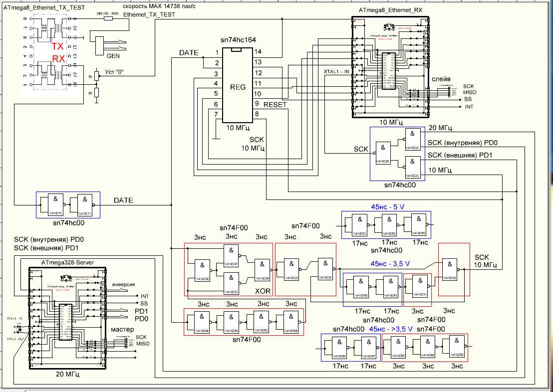Select the GEN generator block
The height and width of the screenshot is (392, 553).
tap(100, 45)
